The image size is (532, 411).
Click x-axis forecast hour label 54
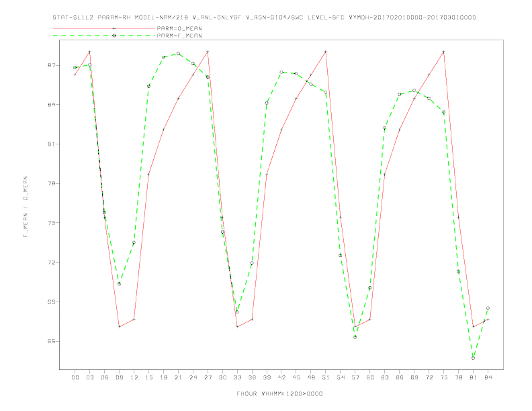click(x=341, y=377)
